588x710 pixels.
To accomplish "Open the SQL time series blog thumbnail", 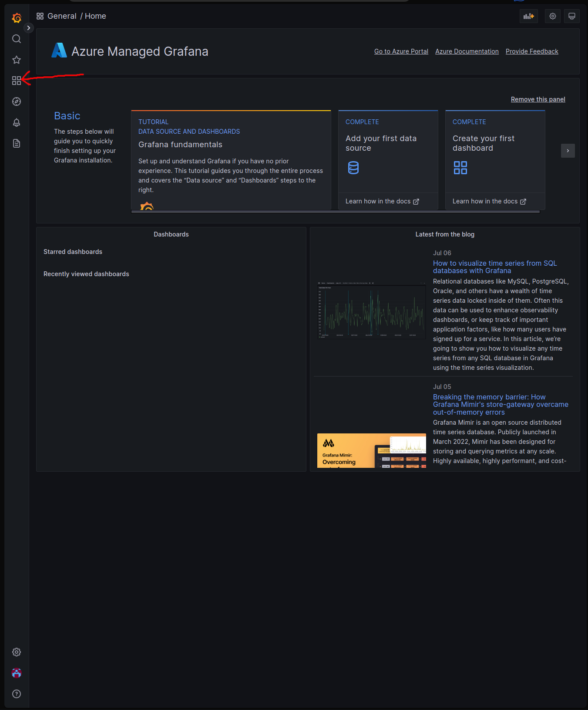I will pyautogui.click(x=371, y=310).
